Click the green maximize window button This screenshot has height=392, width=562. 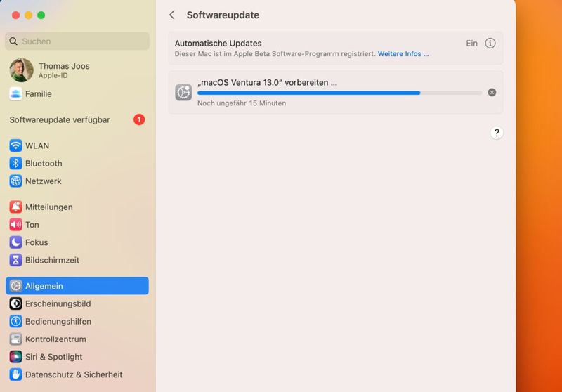coord(41,15)
